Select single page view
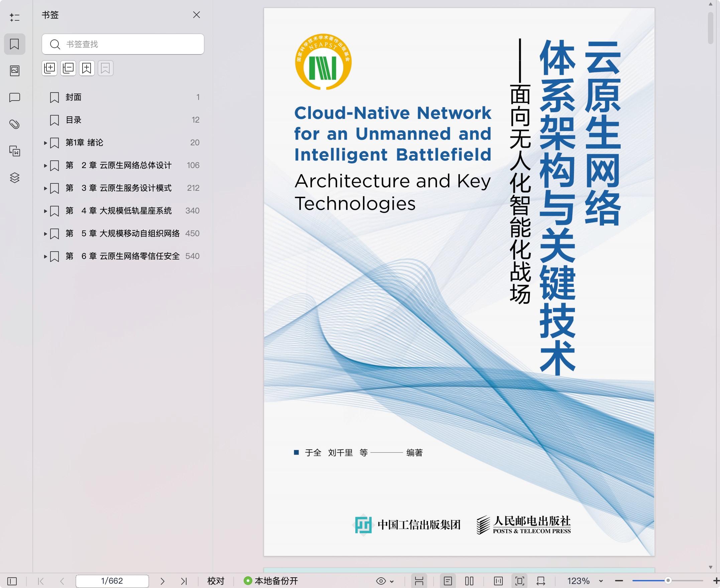This screenshot has width=720, height=588. coord(448,581)
